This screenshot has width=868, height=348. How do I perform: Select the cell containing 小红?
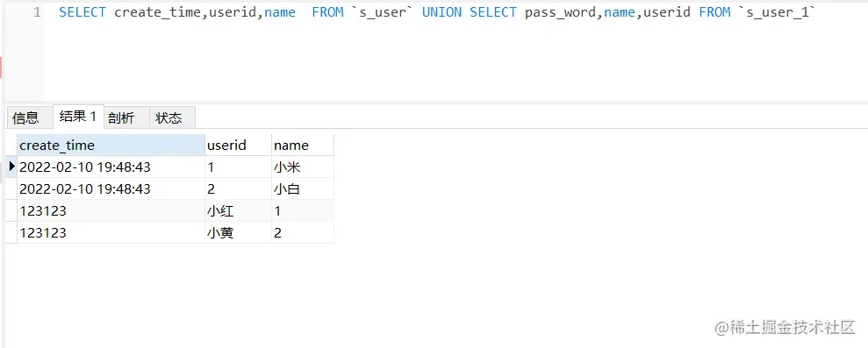tap(238, 210)
